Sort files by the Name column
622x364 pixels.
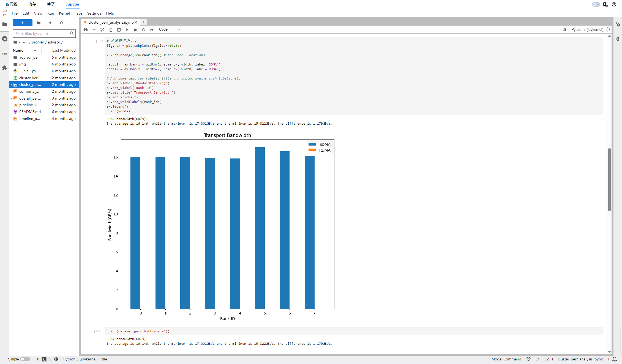coord(25,50)
